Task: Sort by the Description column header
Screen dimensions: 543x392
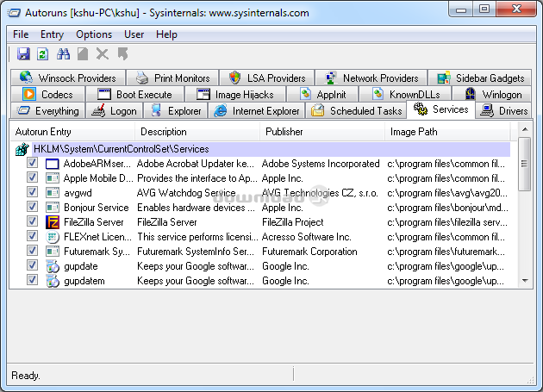Action: click(197, 132)
